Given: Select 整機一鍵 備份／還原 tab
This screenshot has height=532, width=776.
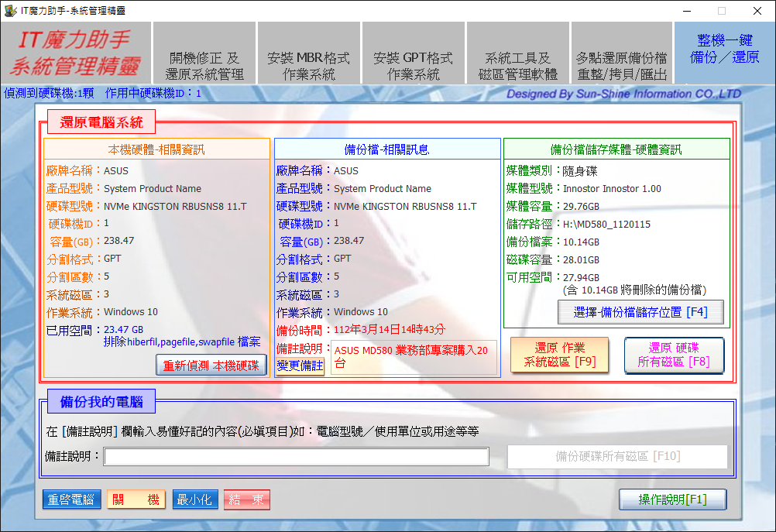Looking at the screenshot, I should pos(724,49).
